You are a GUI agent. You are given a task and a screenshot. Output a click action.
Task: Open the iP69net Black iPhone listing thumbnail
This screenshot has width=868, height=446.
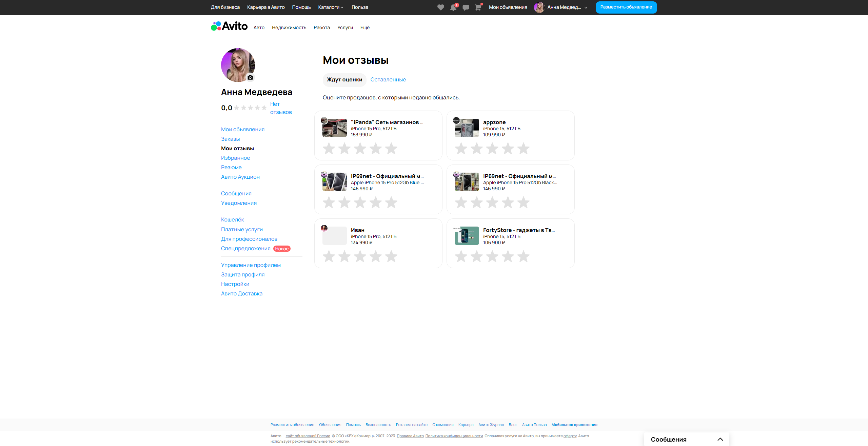[x=467, y=182]
